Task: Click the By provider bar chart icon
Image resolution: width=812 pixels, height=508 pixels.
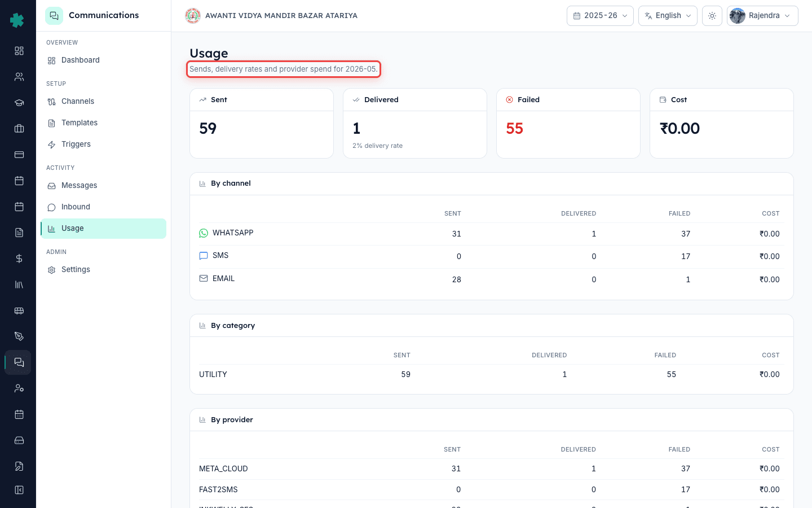Action: (203, 420)
